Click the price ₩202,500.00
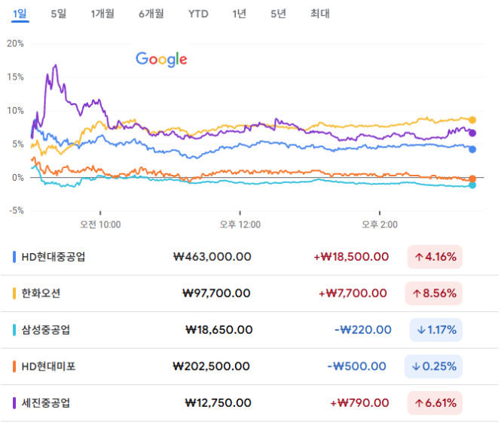This screenshot has height=428, width=504. coord(211,366)
